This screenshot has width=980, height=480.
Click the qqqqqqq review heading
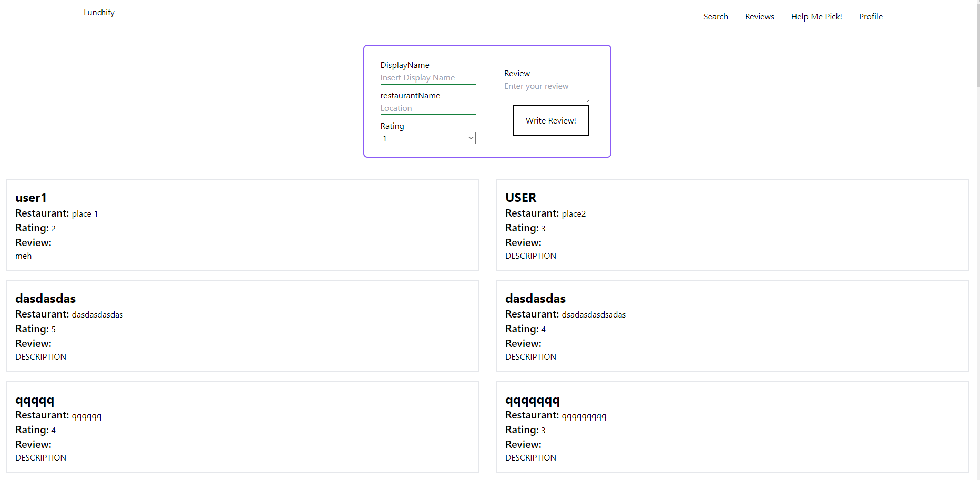pos(533,400)
